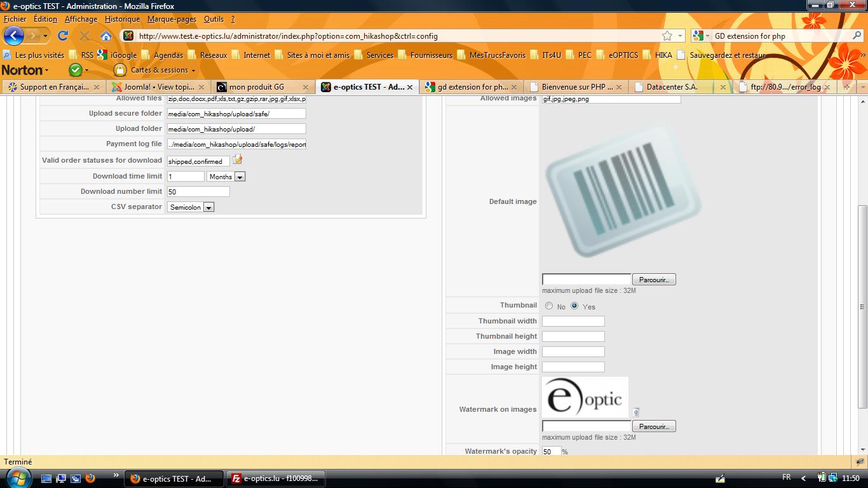Screen dimensions: 868x488
Task: Click the stop loading X icon
Action: [x=84, y=36]
